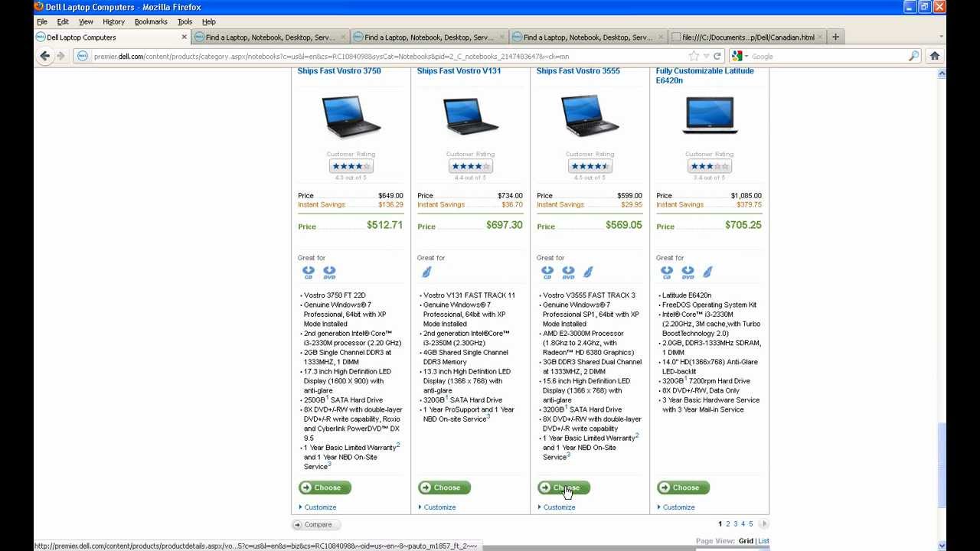Image resolution: width=980 pixels, height=551 pixels.
Task: Go to results page 2
Action: [x=728, y=524]
